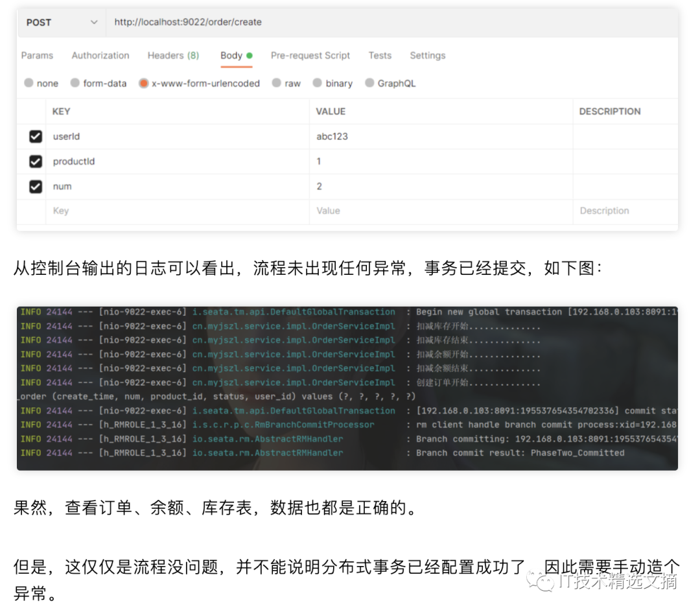
Task: Click the num key cell
Action: click(x=177, y=187)
